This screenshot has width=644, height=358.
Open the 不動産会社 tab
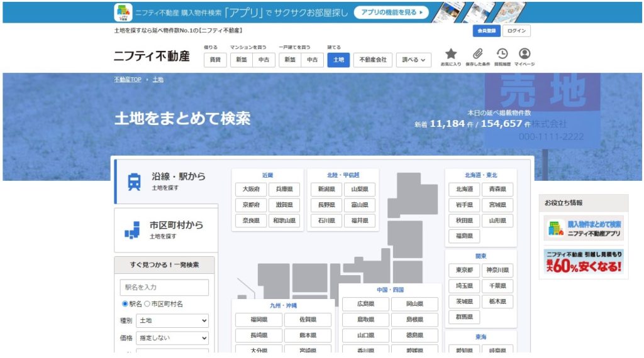(373, 60)
